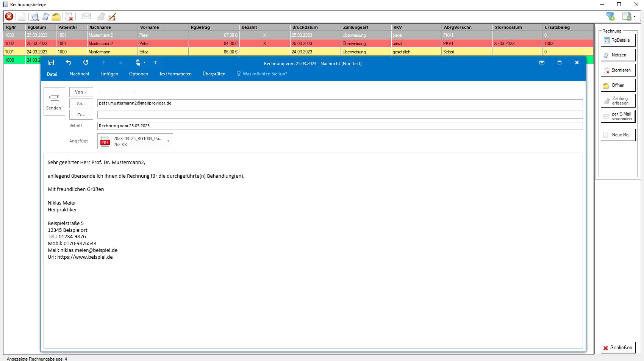644x361 pixels.
Task: Open the Text formatieren tab
Action: pos(175,74)
